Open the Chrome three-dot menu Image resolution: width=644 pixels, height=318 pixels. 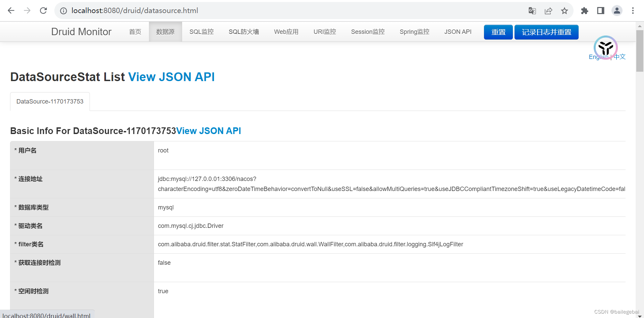(x=633, y=10)
